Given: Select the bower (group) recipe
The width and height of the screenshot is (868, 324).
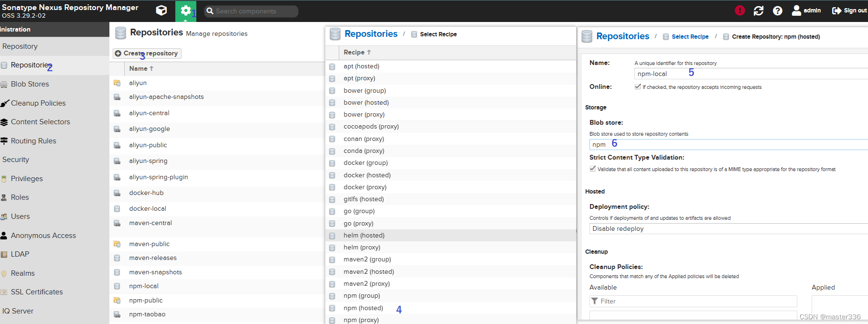Looking at the screenshot, I should click(450, 91).
